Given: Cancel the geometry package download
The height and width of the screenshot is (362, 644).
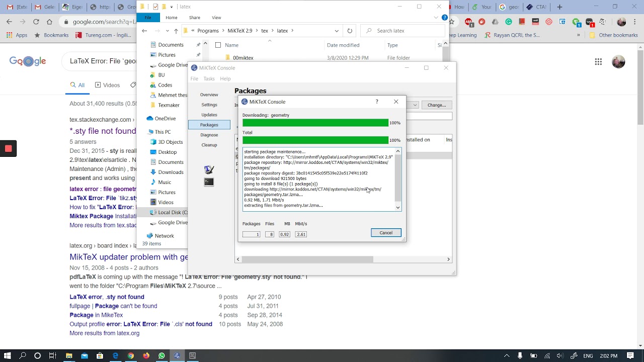Looking at the screenshot, I should pos(386,233).
